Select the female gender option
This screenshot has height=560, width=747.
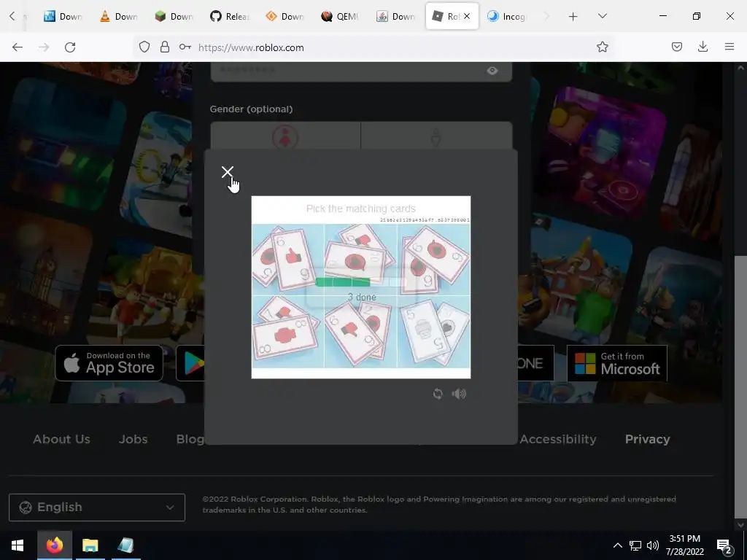click(285, 136)
